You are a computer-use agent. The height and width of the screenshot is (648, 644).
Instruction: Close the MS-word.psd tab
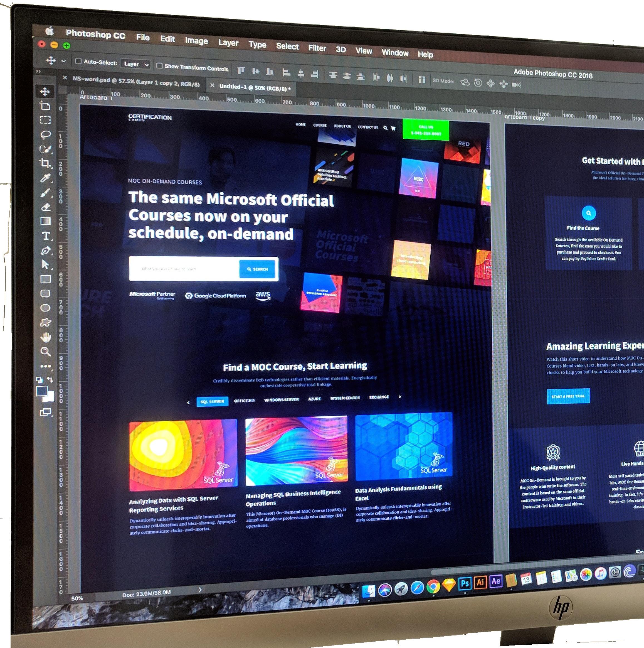pyautogui.click(x=65, y=77)
